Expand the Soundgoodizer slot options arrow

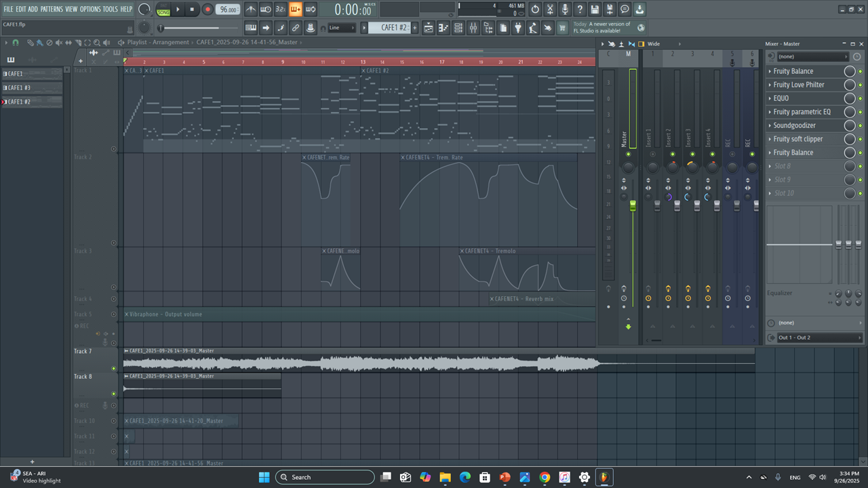pos(770,125)
